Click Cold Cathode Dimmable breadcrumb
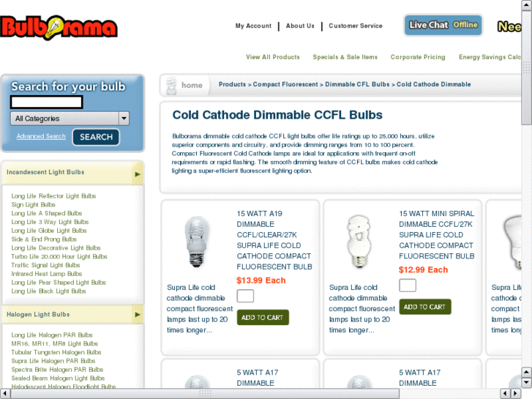This screenshot has width=532, height=399. pos(434,84)
